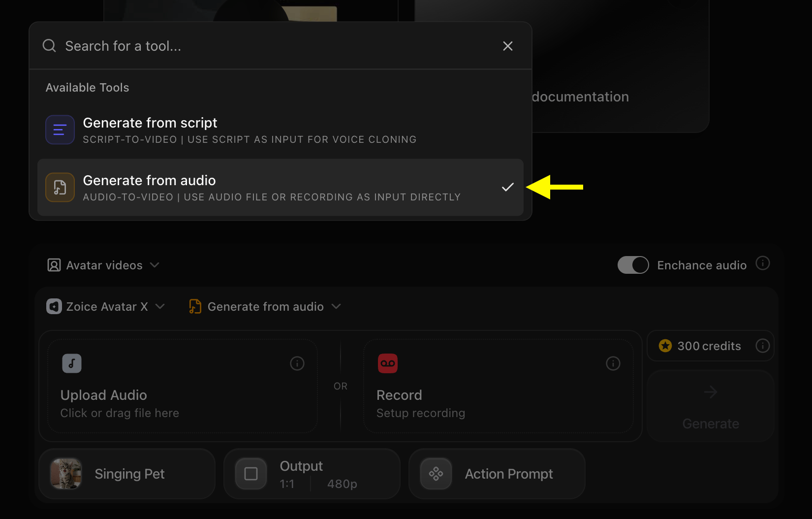Viewport: 812px width, 519px height.
Task: Show info for Enchance audio
Action: pos(763,263)
